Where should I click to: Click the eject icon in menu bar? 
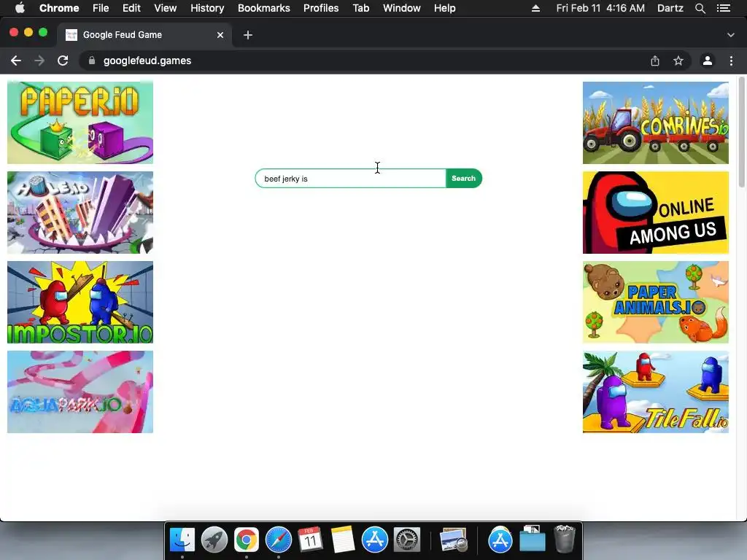535,8
